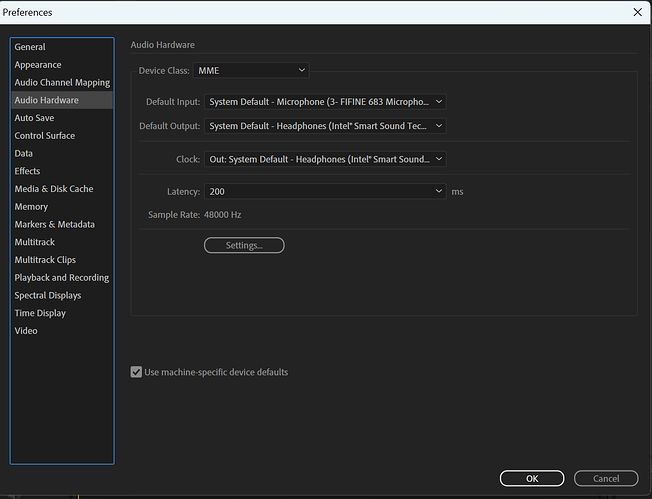Open Markers & Metadata preferences
This screenshot has width=652, height=499.
click(62, 224)
